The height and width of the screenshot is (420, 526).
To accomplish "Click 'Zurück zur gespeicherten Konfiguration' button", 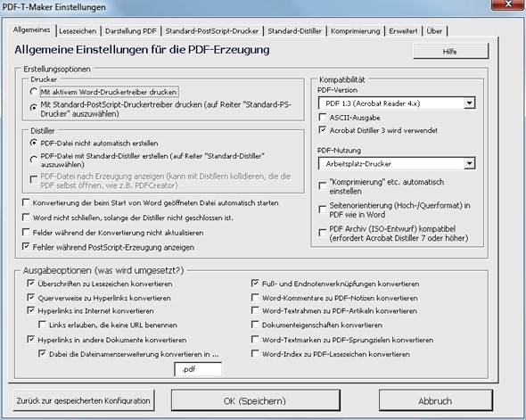I will pos(84,400).
